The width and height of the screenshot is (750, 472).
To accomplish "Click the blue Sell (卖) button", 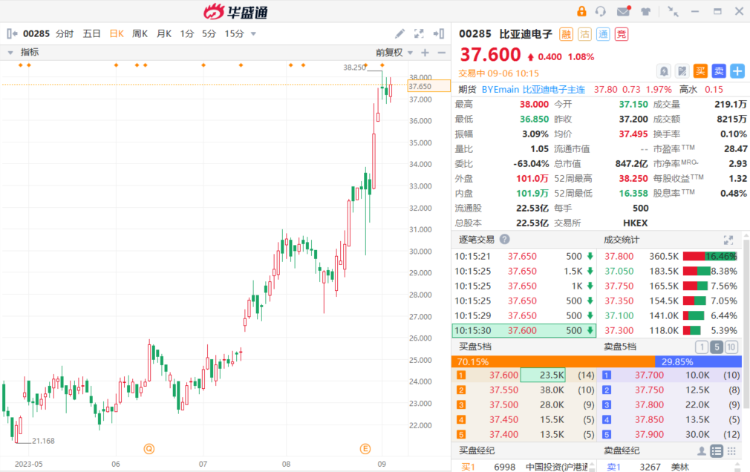I will 718,71.
